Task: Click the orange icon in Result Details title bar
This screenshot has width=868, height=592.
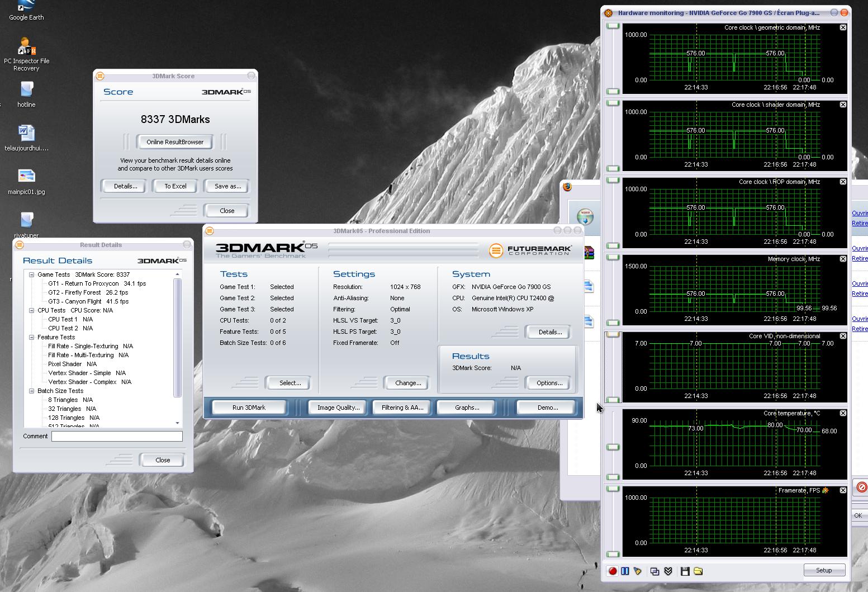Action: tap(20, 245)
